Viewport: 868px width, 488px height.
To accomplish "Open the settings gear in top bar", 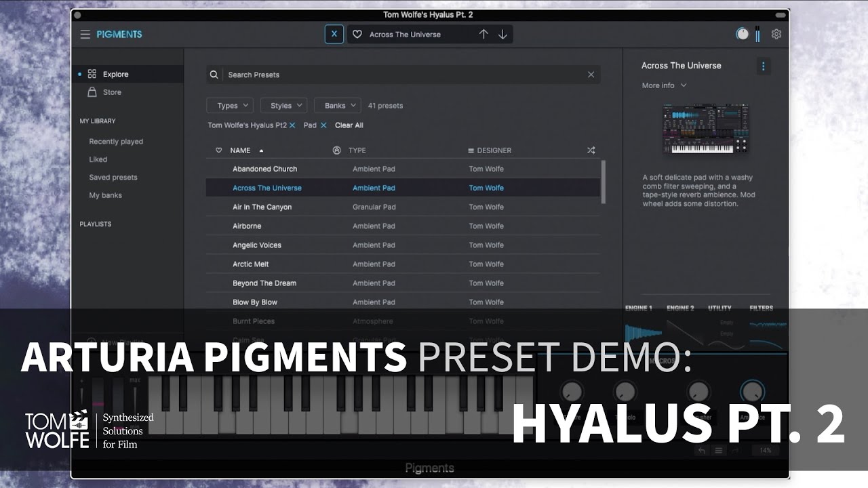I will click(x=776, y=34).
